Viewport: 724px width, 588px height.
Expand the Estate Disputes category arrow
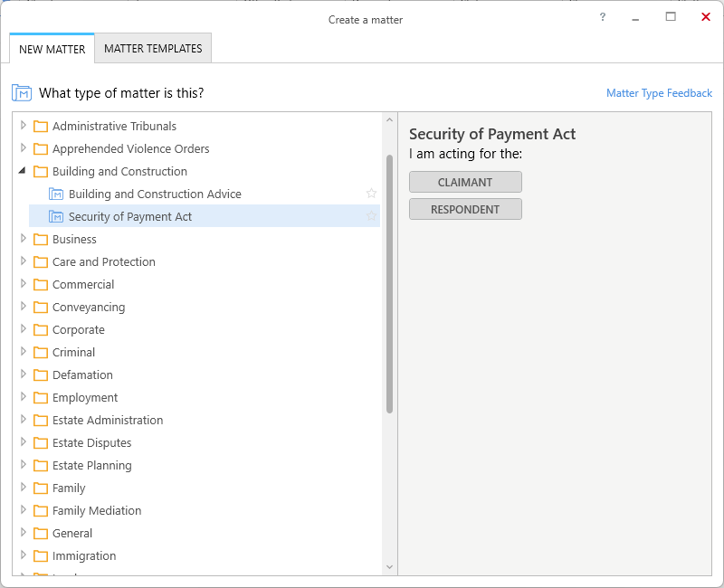click(x=24, y=441)
